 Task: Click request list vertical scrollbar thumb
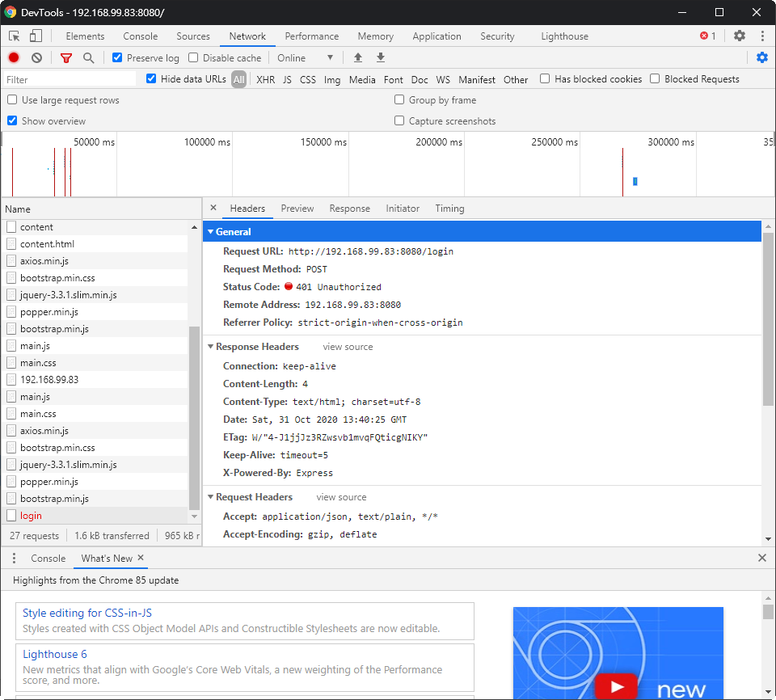pos(194,418)
